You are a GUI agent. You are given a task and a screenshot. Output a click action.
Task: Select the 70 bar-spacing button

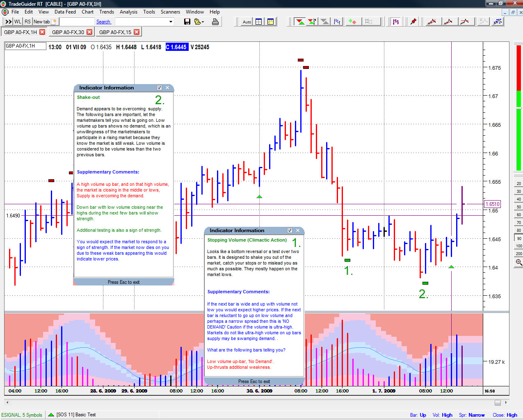pyautogui.click(x=519, y=222)
